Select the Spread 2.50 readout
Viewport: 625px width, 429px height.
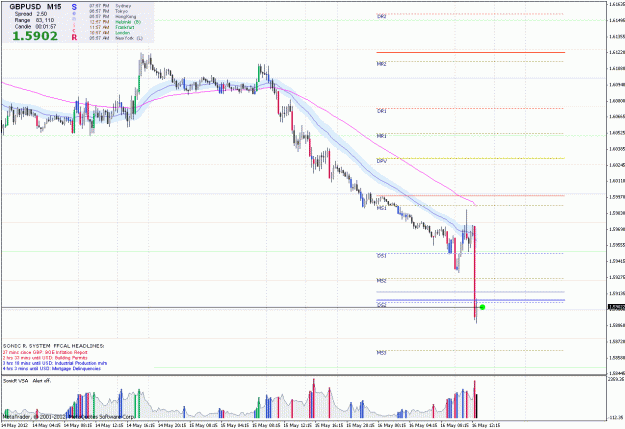pyautogui.click(x=31, y=14)
